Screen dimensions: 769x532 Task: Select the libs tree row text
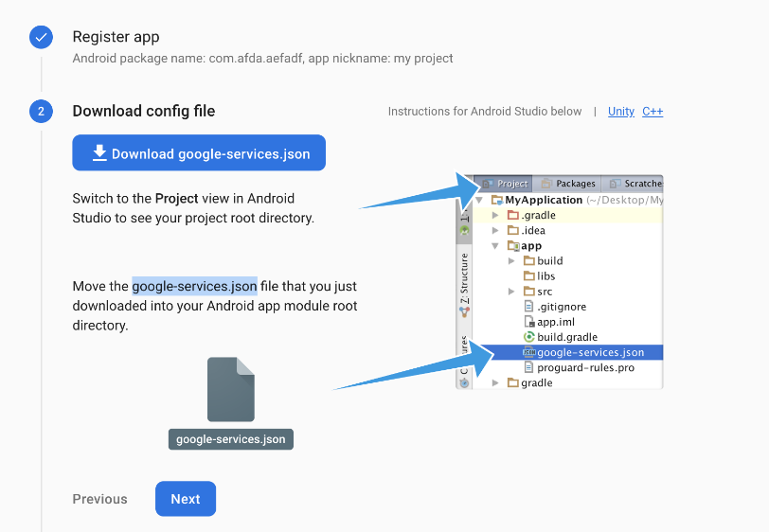pos(545,276)
